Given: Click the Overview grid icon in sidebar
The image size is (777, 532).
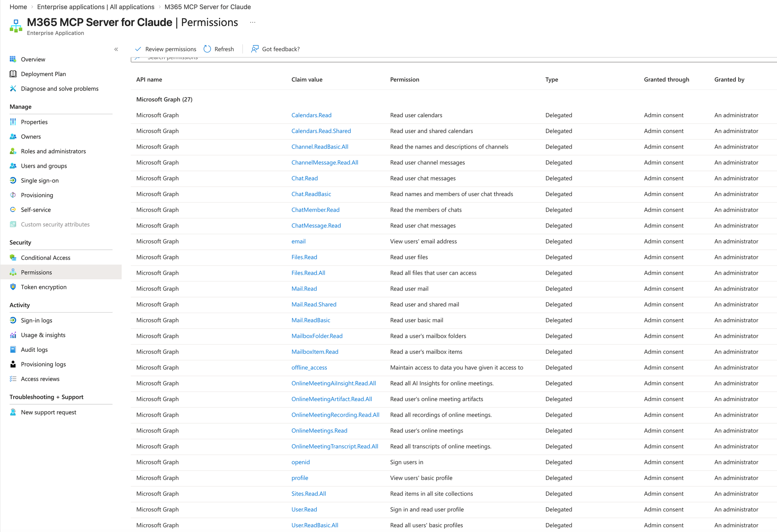Looking at the screenshot, I should pos(13,59).
